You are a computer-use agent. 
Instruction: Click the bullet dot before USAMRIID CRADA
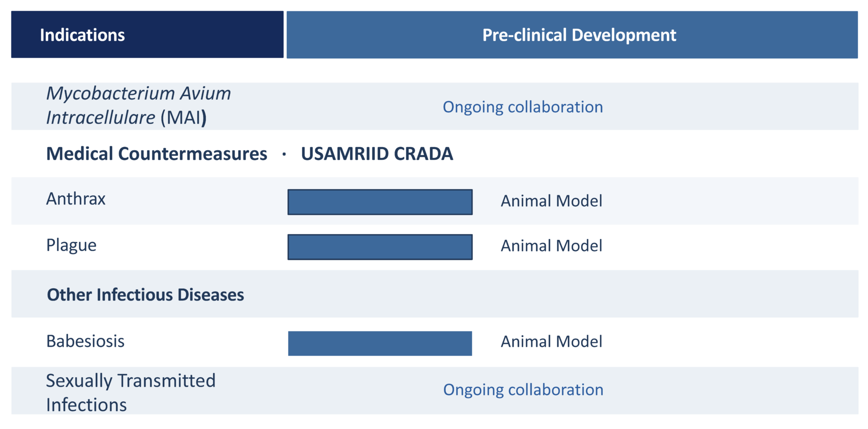(284, 154)
